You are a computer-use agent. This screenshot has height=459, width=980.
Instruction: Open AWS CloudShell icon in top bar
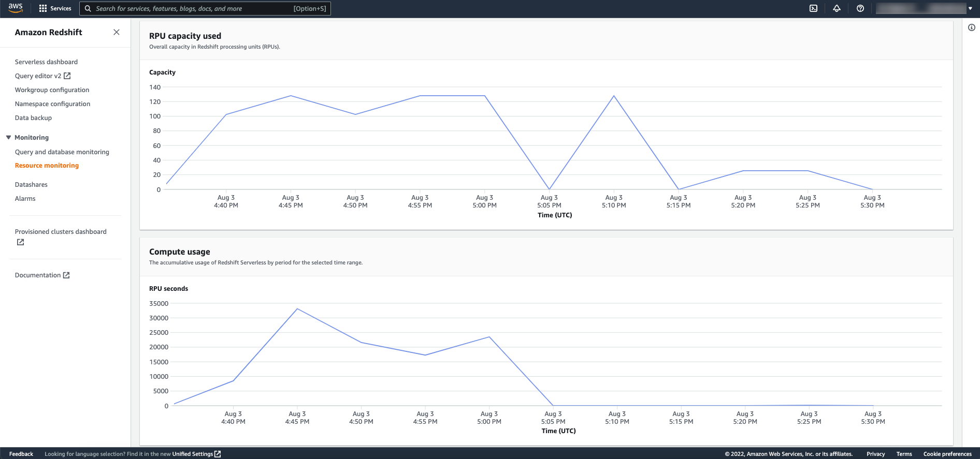pos(813,8)
